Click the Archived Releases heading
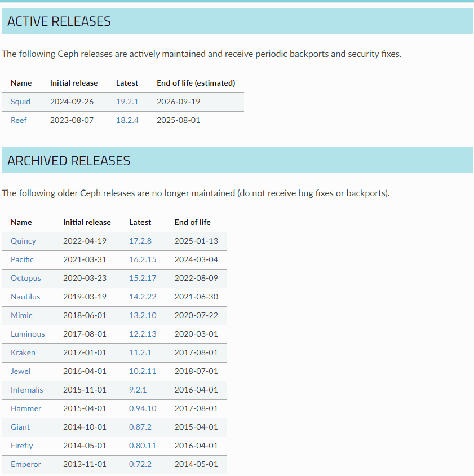This screenshot has width=474, height=476. tap(69, 161)
